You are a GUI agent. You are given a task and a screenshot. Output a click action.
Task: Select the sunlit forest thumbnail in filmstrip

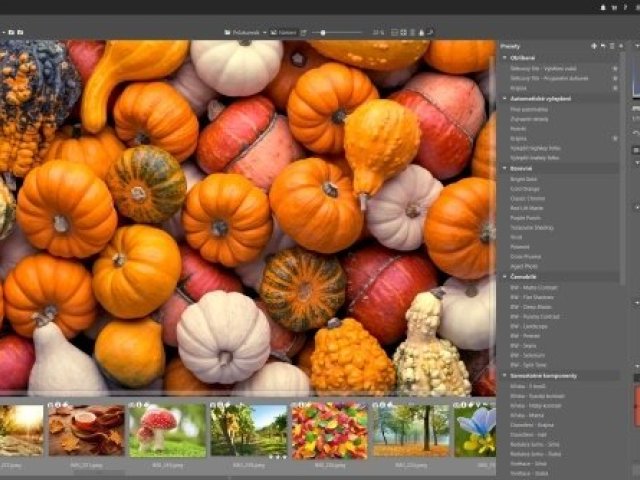tap(21, 430)
